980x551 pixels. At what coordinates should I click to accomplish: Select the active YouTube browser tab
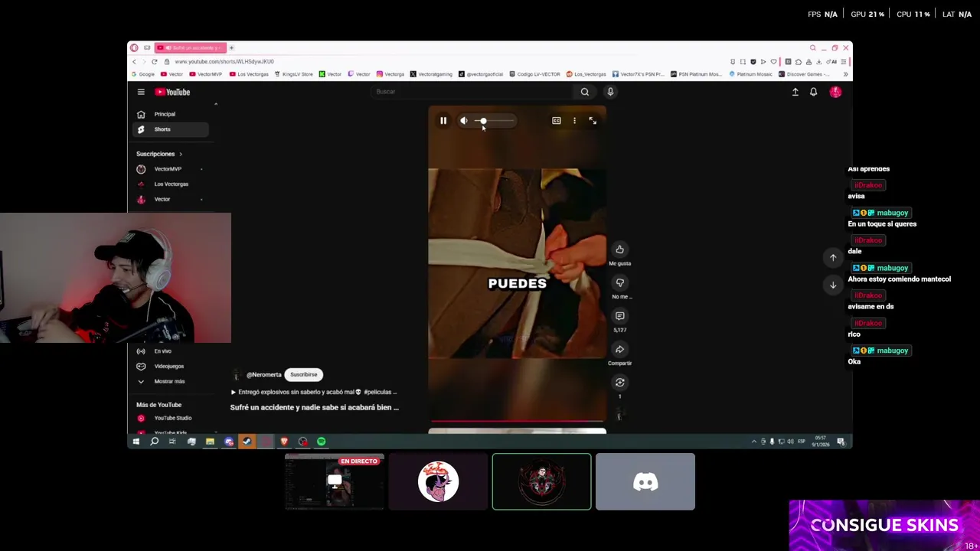pyautogui.click(x=191, y=47)
